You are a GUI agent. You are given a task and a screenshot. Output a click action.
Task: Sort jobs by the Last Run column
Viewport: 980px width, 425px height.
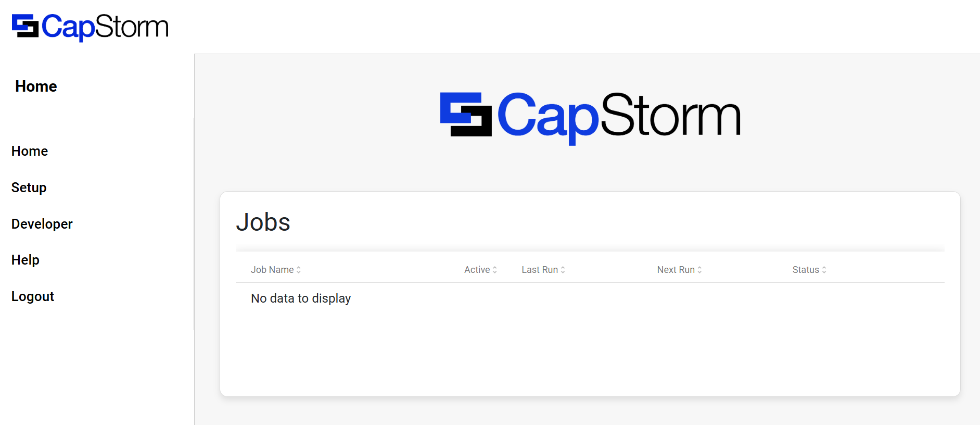click(x=540, y=270)
